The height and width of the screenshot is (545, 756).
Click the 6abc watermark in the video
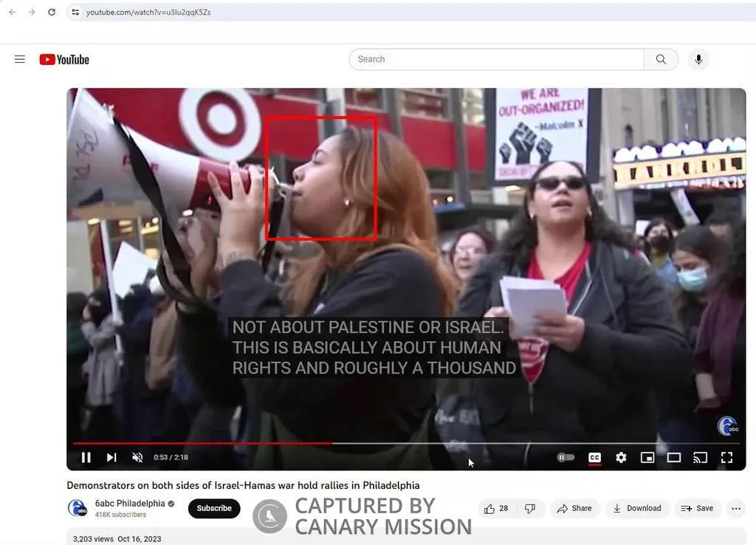727,426
